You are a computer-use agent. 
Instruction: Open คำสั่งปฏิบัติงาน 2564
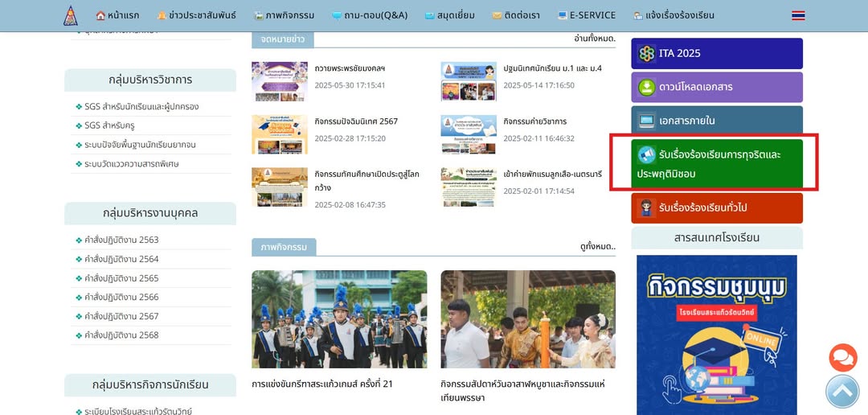(121, 259)
